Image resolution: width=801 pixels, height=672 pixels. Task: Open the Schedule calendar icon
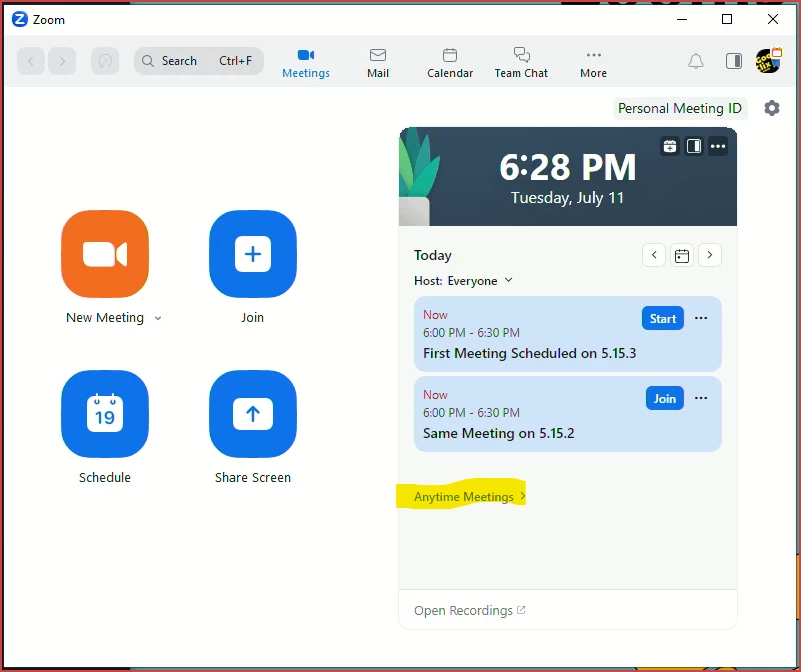[105, 414]
